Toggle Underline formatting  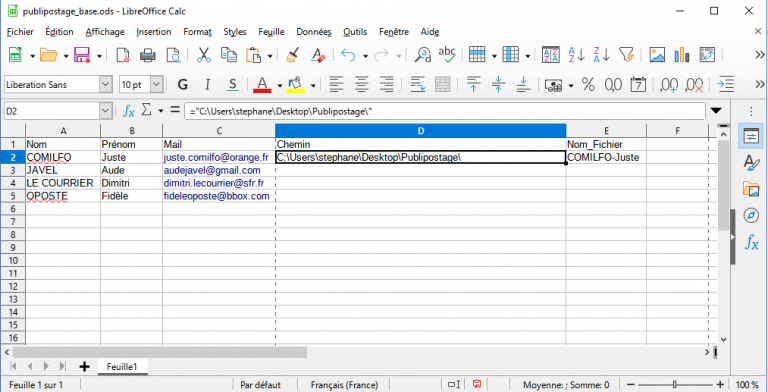click(233, 85)
